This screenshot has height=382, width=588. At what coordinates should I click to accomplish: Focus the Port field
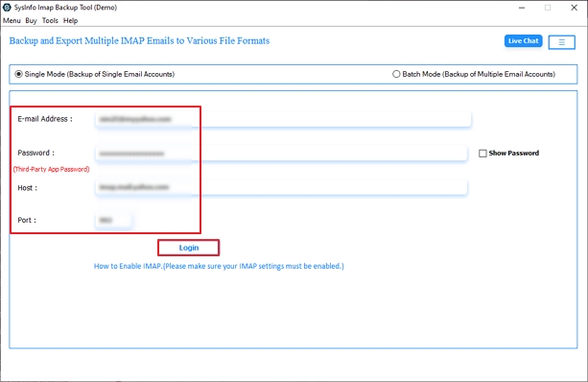click(x=113, y=220)
